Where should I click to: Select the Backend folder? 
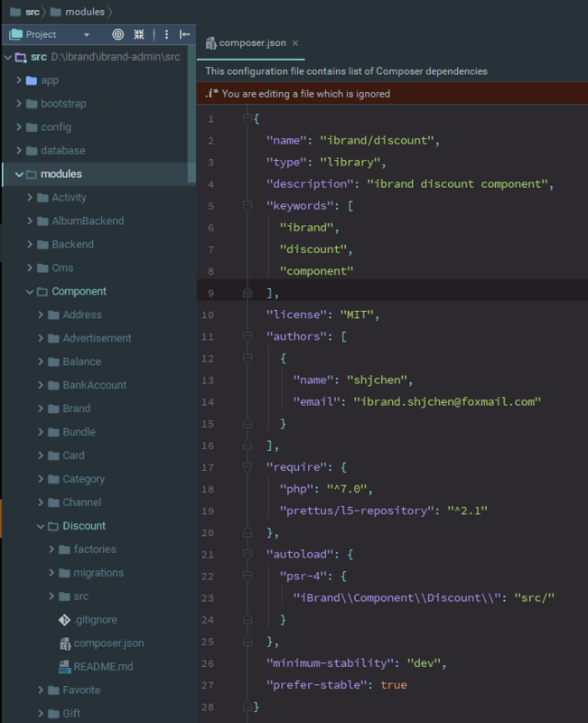coord(72,244)
